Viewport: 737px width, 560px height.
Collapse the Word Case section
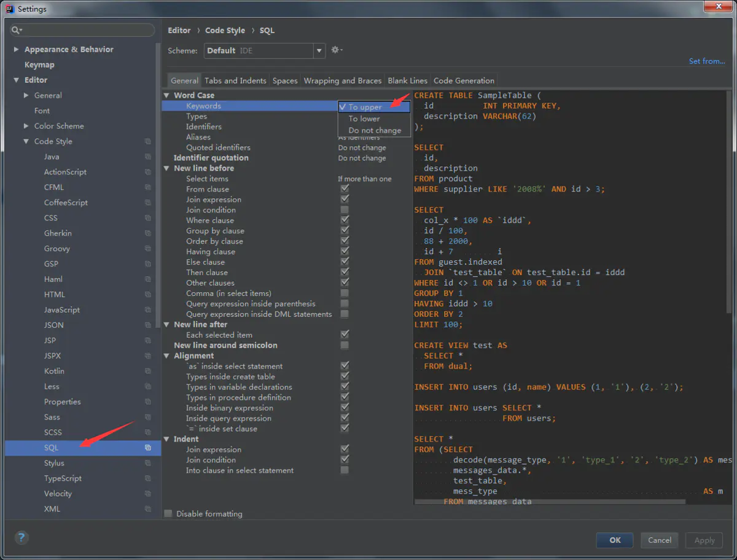(x=166, y=95)
